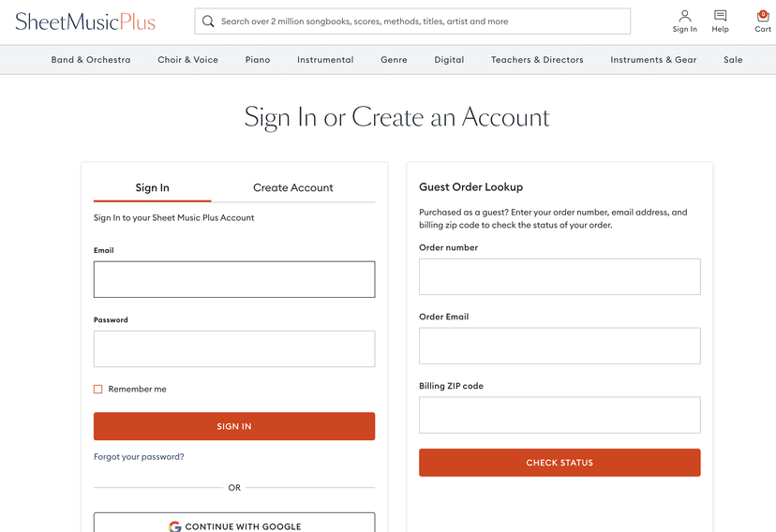Open the Help chat icon
This screenshot has height=532, width=776.
click(x=720, y=16)
